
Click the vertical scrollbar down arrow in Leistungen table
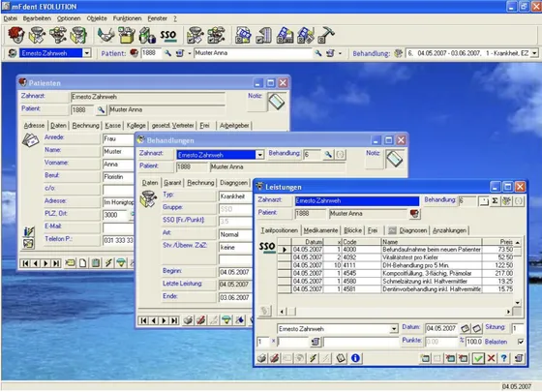[518, 302]
